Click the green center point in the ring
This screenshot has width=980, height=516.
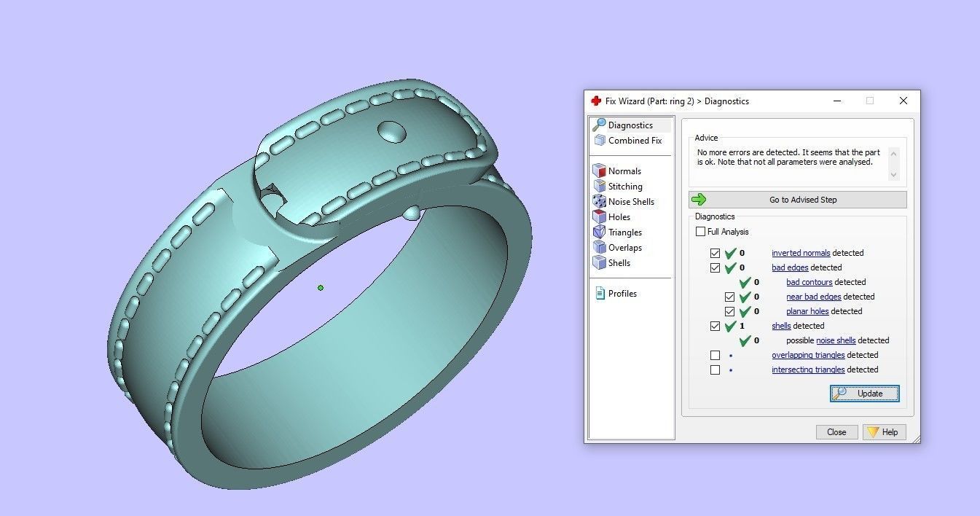[321, 288]
